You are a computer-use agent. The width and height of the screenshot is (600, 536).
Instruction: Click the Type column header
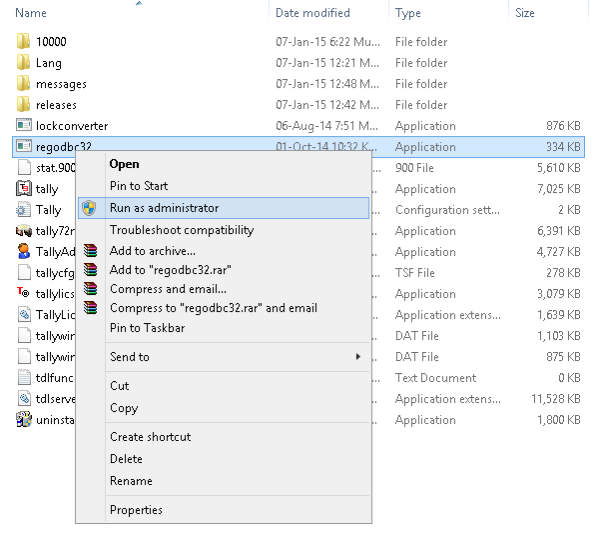click(408, 13)
